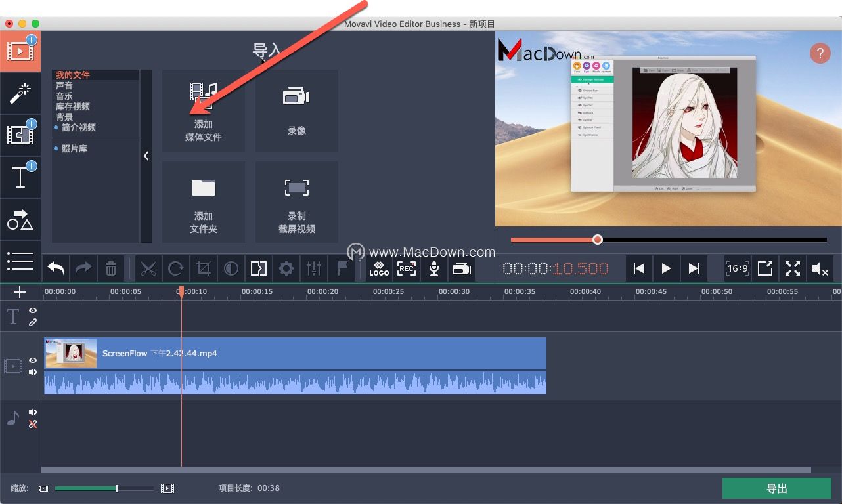Screen dimensions: 842x504
Task: Play the preview
Action: [x=666, y=268]
